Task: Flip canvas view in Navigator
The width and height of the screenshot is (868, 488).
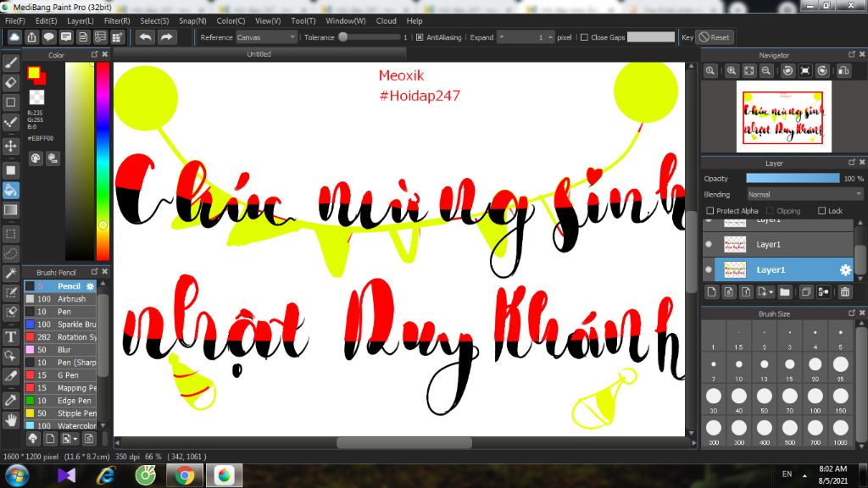Action: click(x=843, y=71)
